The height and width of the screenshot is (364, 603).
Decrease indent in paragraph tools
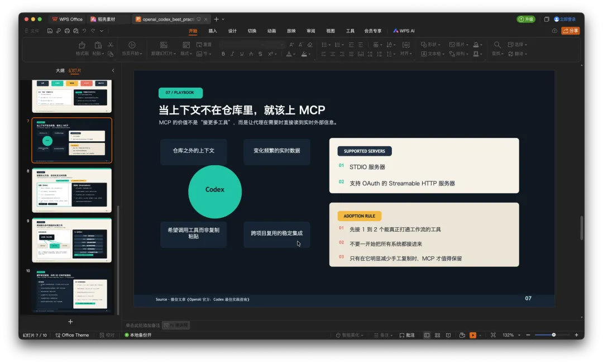coord(351,45)
